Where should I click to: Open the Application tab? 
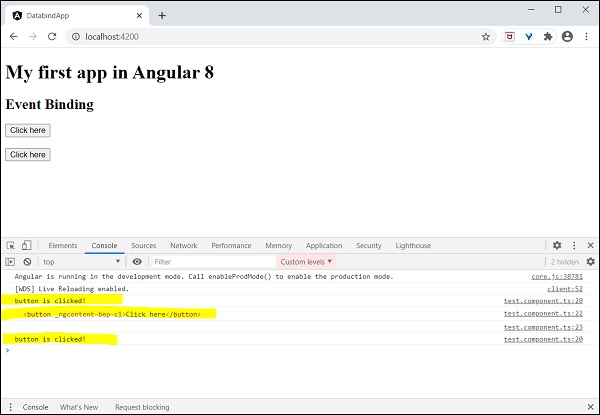324,246
